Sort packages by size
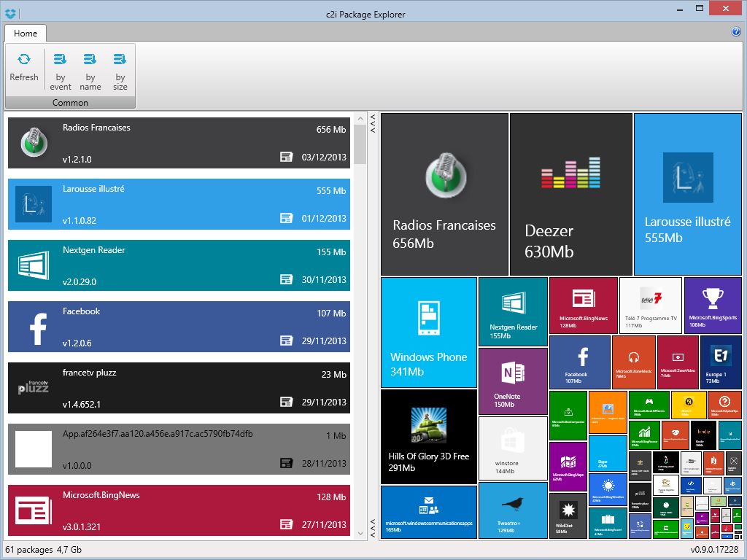Screen dimensions: 747x560 point(120,71)
